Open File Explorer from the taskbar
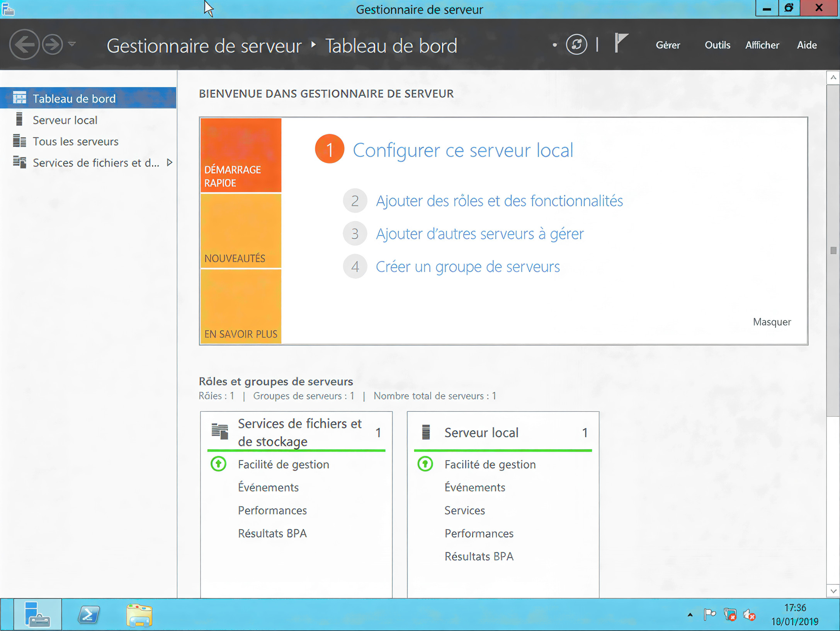Viewport: 840px width, 631px height. 139,614
